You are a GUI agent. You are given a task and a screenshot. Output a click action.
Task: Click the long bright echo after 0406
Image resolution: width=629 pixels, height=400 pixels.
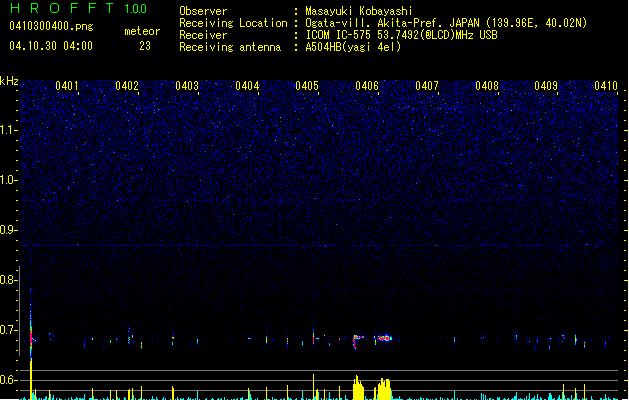(384, 338)
